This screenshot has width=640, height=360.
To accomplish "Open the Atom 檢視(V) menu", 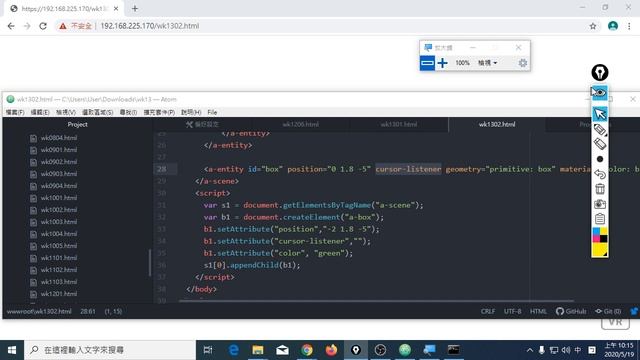I will [x=66, y=112].
